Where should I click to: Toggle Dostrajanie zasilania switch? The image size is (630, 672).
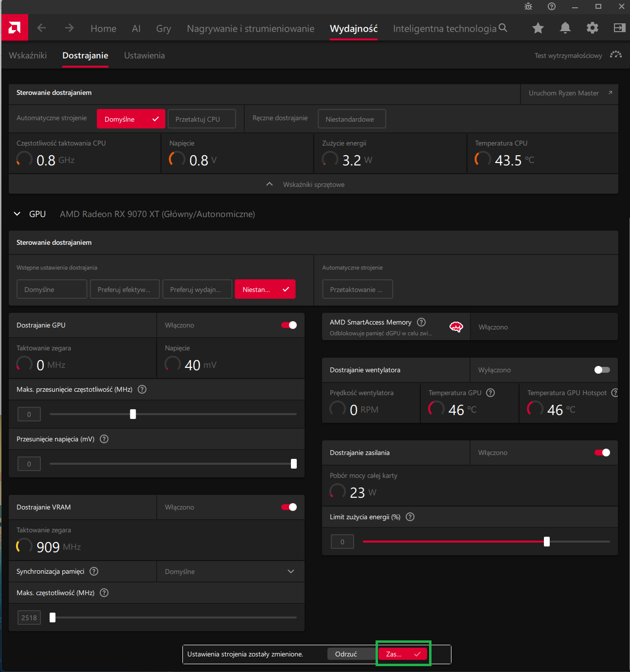[602, 453]
